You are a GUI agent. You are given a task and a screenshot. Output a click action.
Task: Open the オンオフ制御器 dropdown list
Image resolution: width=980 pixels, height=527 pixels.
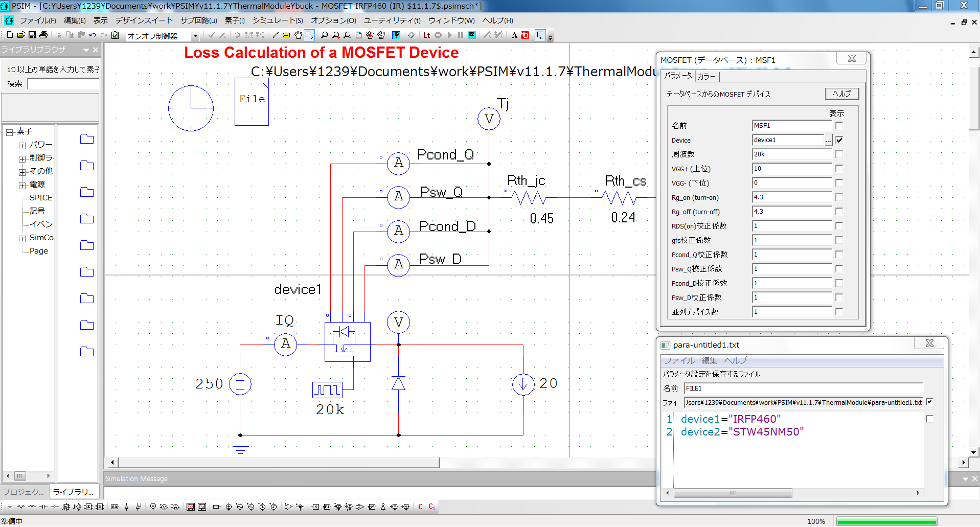(196, 36)
